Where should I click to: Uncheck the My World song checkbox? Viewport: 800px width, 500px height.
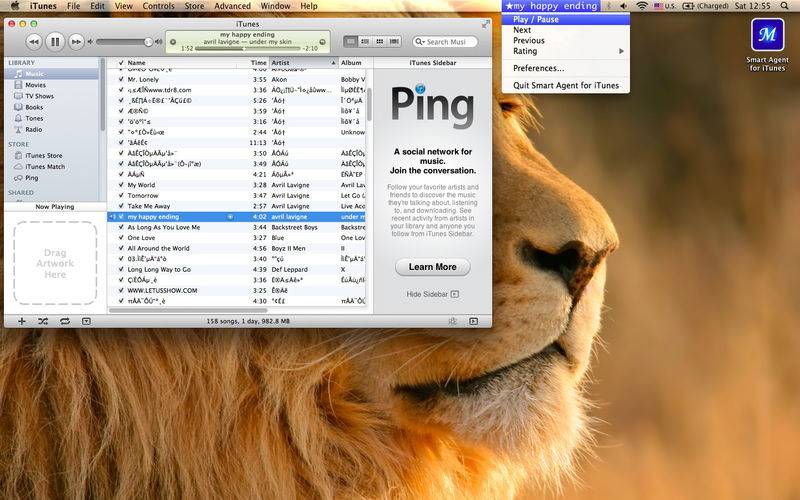[x=121, y=185]
